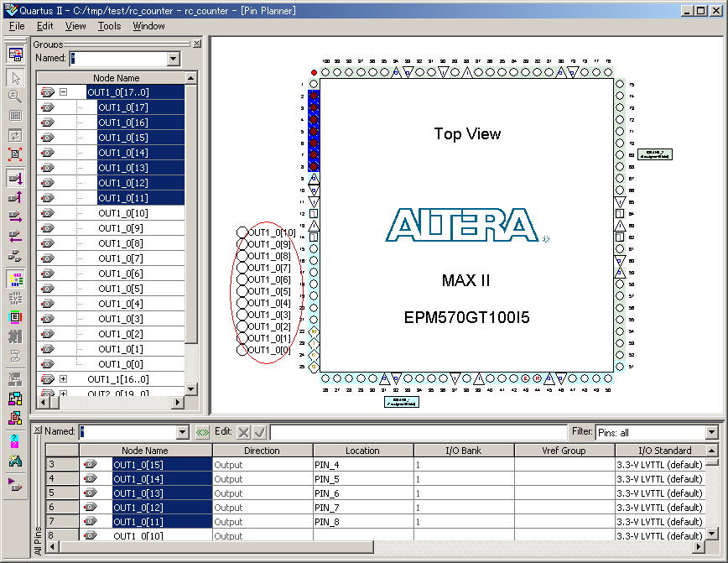This screenshot has width=728, height=563.
Task: Open the Tools menu
Action: [109, 26]
